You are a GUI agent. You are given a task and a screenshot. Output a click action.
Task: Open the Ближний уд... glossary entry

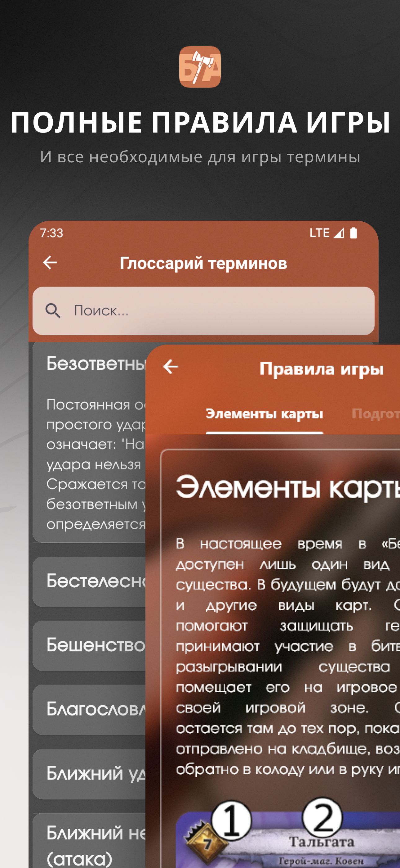pos(89,774)
